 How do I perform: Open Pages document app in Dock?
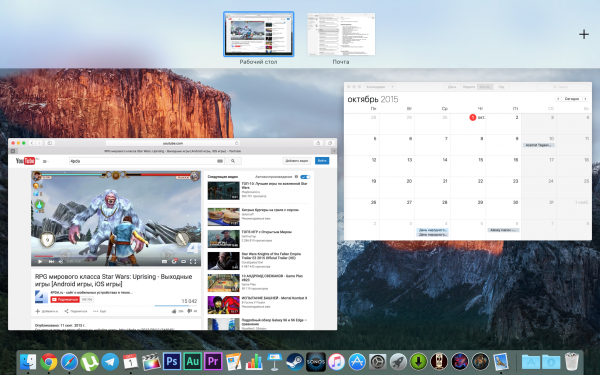click(233, 362)
